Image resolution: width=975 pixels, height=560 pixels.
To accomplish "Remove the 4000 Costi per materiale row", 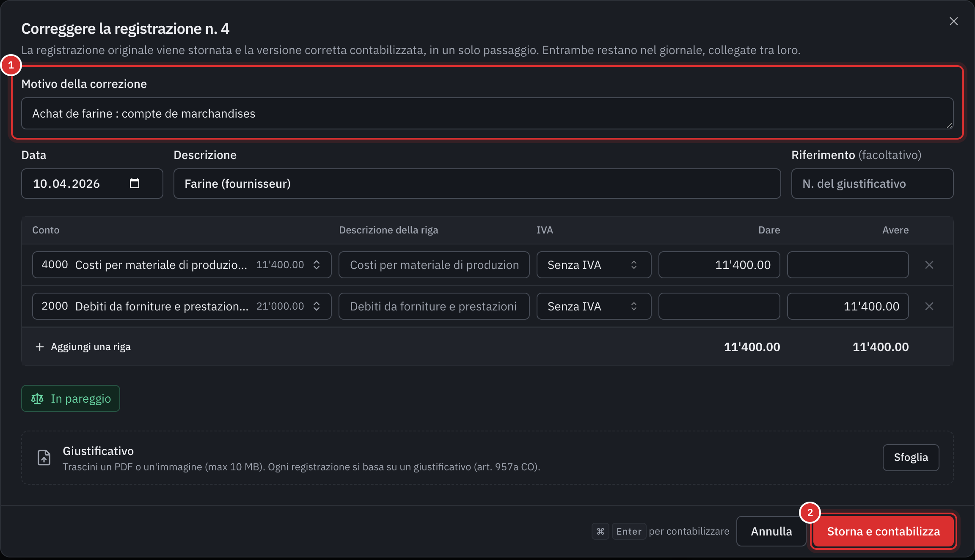I will click(929, 265).
